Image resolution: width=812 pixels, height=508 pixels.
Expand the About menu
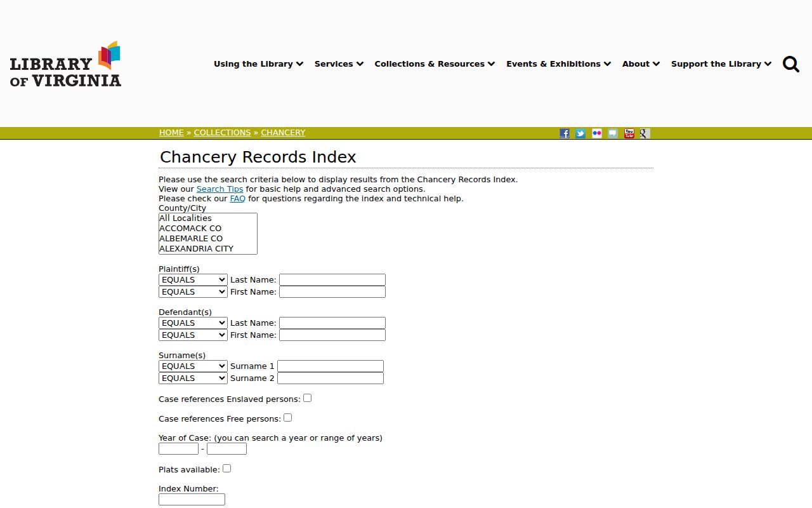pos(641,64)
